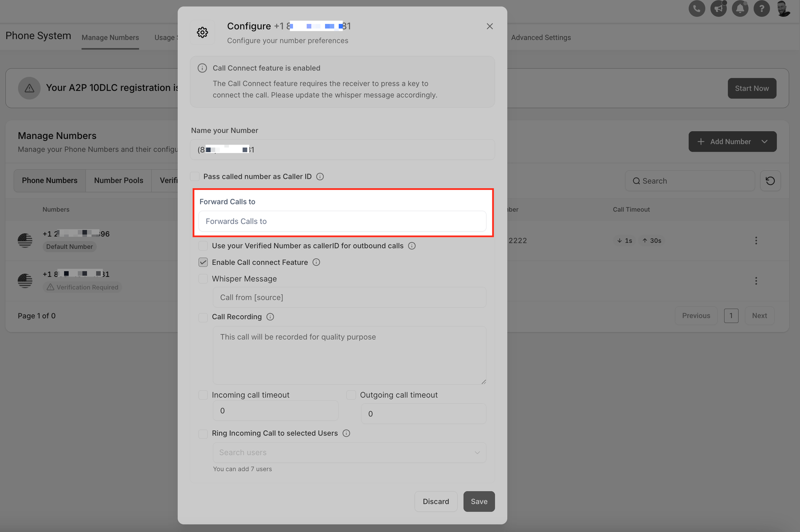Viewport: 800px width, 532px height.
Task: Open the megaphone announcements icon
Action: [718, 8]
